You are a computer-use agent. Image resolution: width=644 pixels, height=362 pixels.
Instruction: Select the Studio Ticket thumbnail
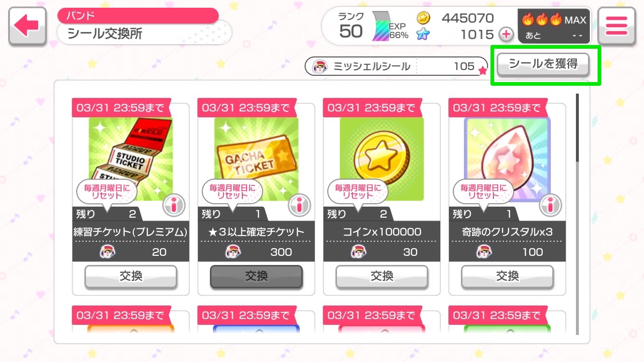[x=131, y=159]
